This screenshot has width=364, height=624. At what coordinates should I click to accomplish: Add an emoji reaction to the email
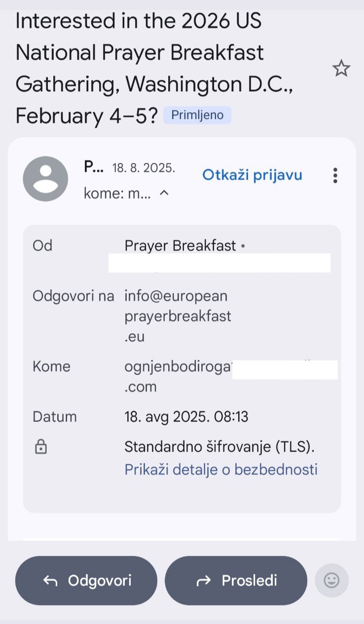(x=331, y=581)
